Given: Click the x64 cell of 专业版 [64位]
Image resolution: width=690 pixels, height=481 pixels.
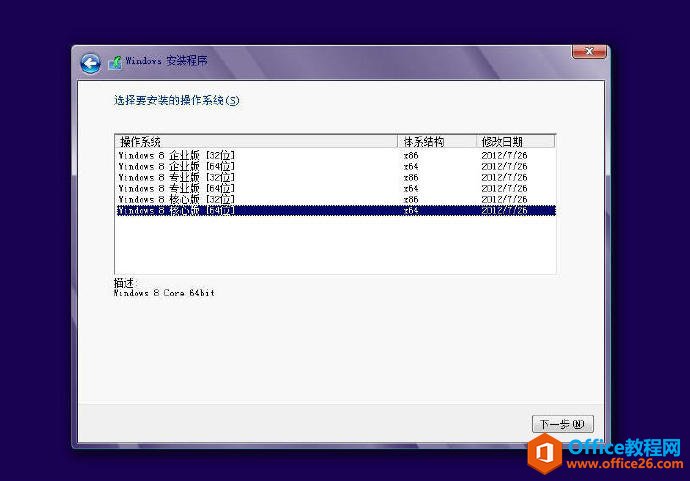Looking at the screenshot, I should pyautogui.click(x=411, y=188).
